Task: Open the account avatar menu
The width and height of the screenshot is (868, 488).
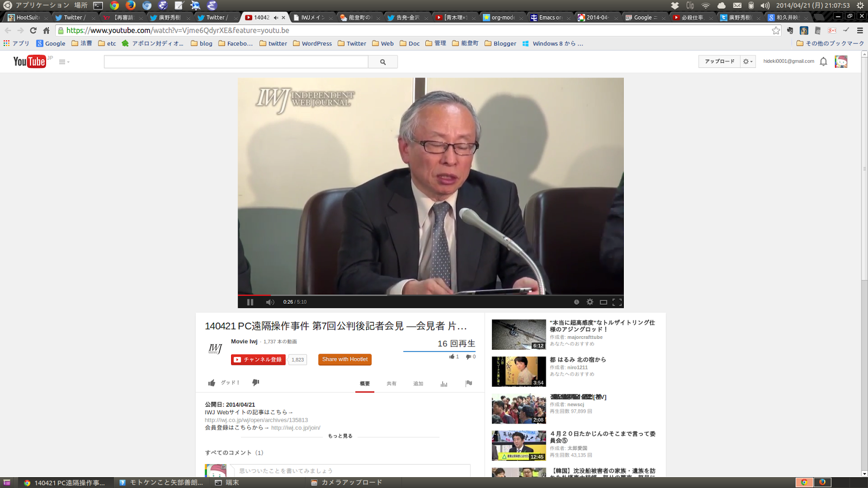Action: [841, 62]
